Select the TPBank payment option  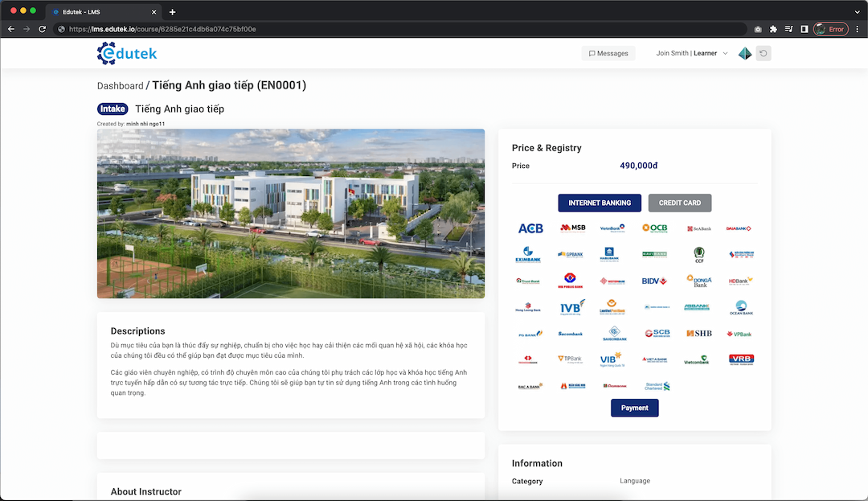click(573, 359)
